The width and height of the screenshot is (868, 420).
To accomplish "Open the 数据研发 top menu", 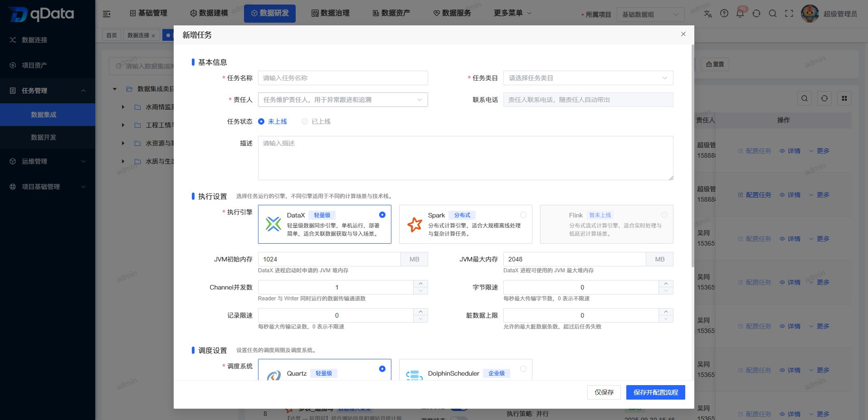I will tap(270, 13).
